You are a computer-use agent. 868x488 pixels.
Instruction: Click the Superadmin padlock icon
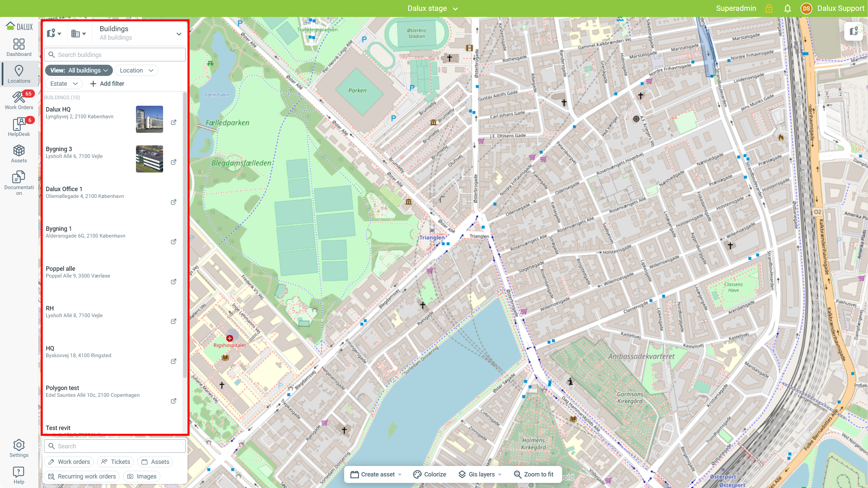coord(769,8)
